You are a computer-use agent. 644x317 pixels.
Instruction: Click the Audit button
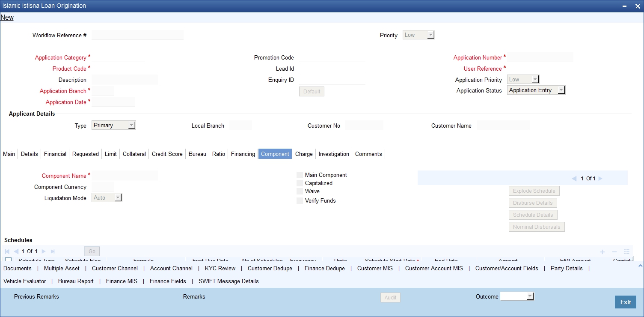[x=390, y=297]
